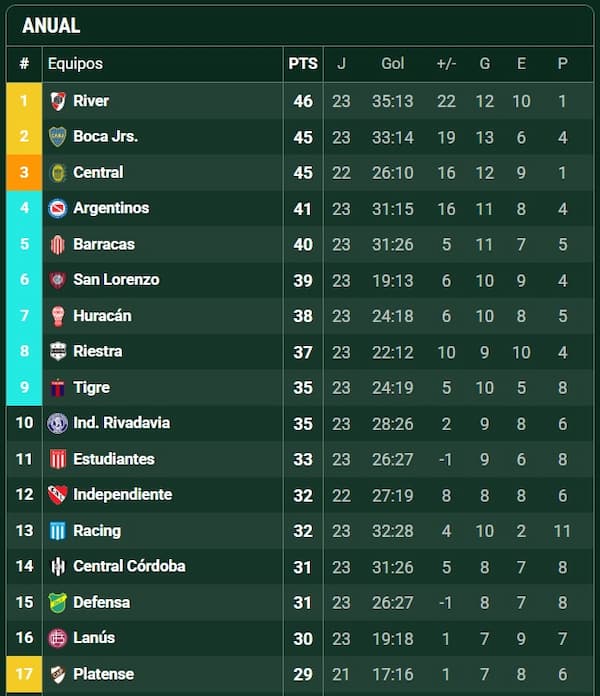Viewport: 600px width, 696px height.
Task: Click the Boca Jrs. team crest
Action: (x=58, y=137)
